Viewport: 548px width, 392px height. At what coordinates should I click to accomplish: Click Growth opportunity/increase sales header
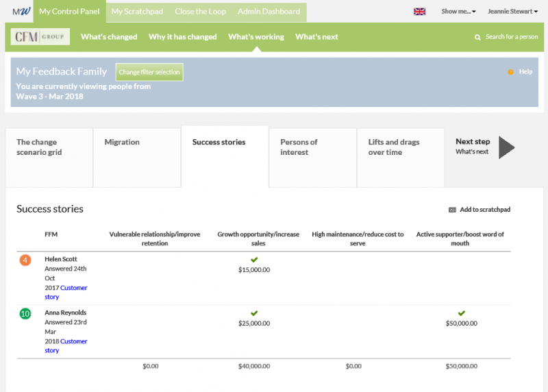[x=258, y=239]
